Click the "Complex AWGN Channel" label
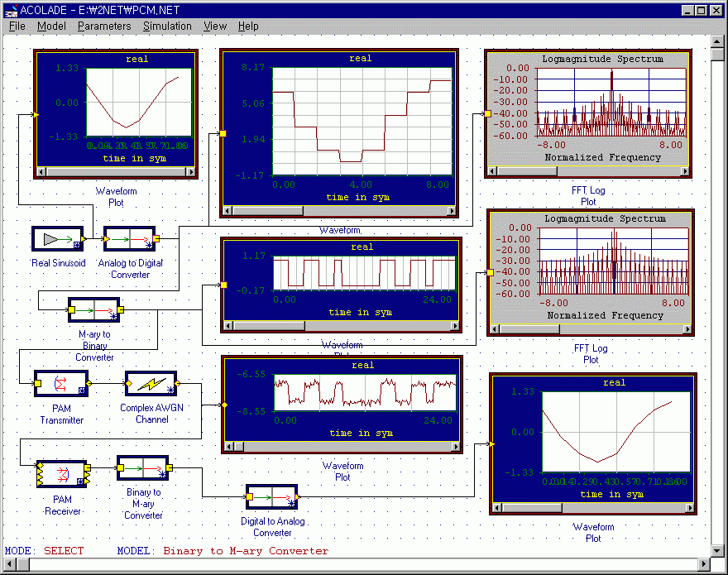728x575 pixels. point(152,414)
